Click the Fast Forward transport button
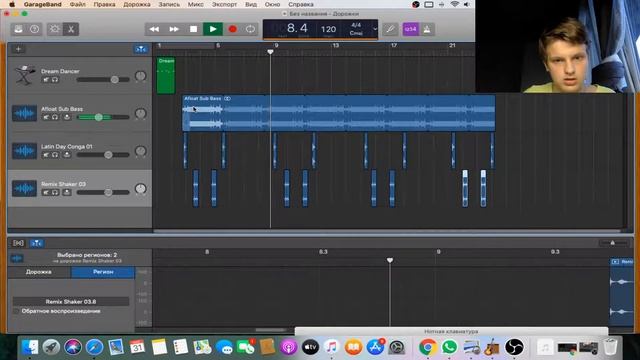Image resolution: width=640 pixels, height=360 pixels. point(174,29)
